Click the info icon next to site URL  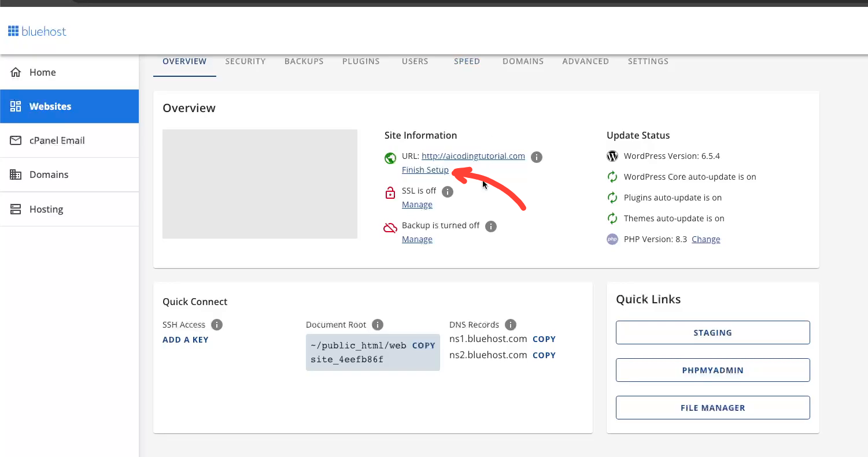pos(537,157)
